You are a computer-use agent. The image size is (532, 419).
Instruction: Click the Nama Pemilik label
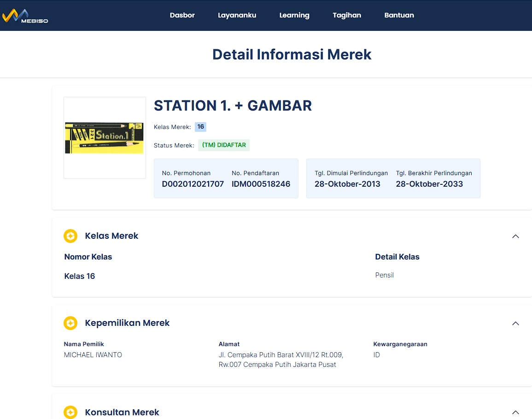(x=84, y=344)
